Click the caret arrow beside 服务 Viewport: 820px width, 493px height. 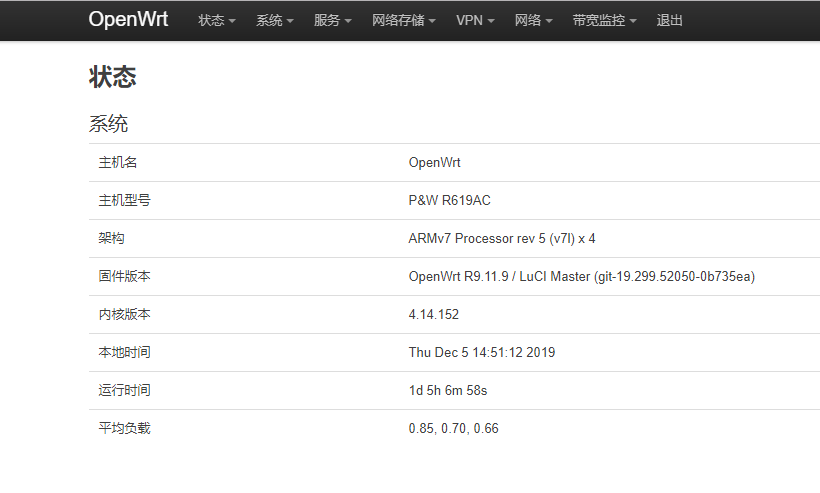pos(348,21)
